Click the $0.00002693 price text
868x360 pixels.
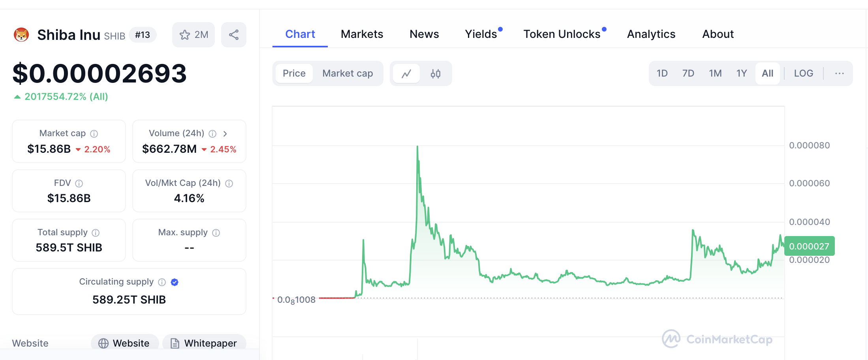(x=100, y=73)
